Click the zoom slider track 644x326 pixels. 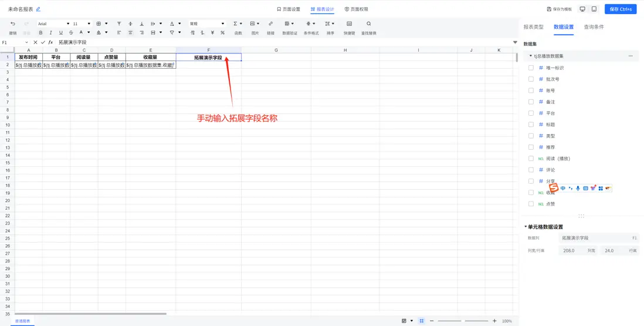[463, 321]
